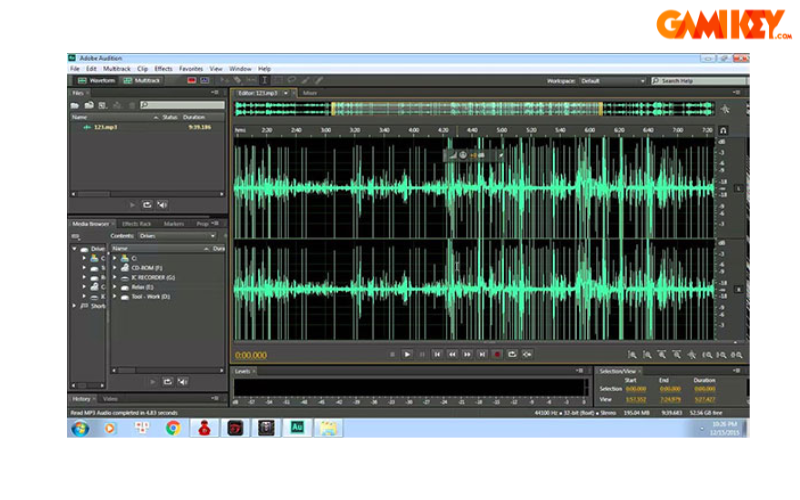Show the spectral pitch display (blue icon)
Image resolution: width=800 pixels, height=500 pixels.
(205, 81)
